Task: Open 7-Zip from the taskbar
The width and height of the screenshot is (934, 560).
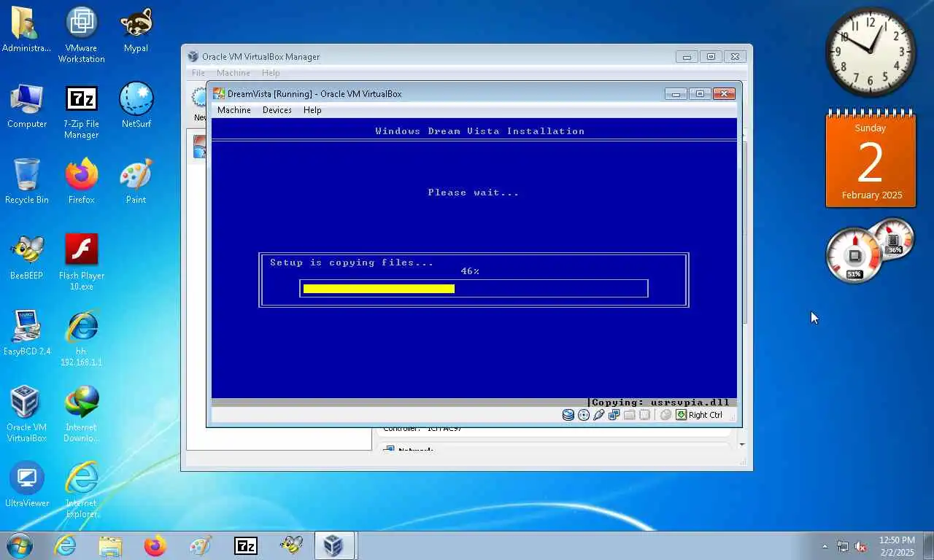Action: [245, 545]
